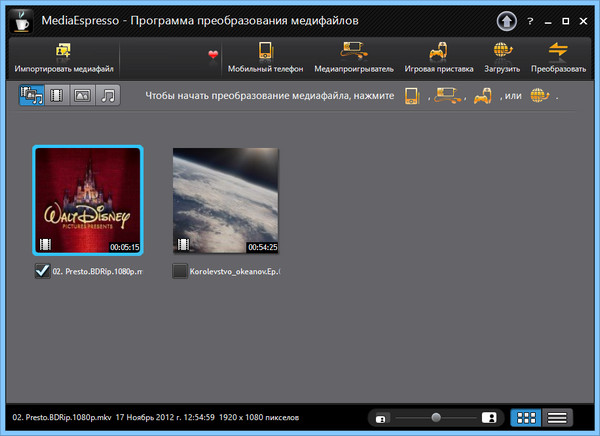Filter library by music files

click(108, 95)
